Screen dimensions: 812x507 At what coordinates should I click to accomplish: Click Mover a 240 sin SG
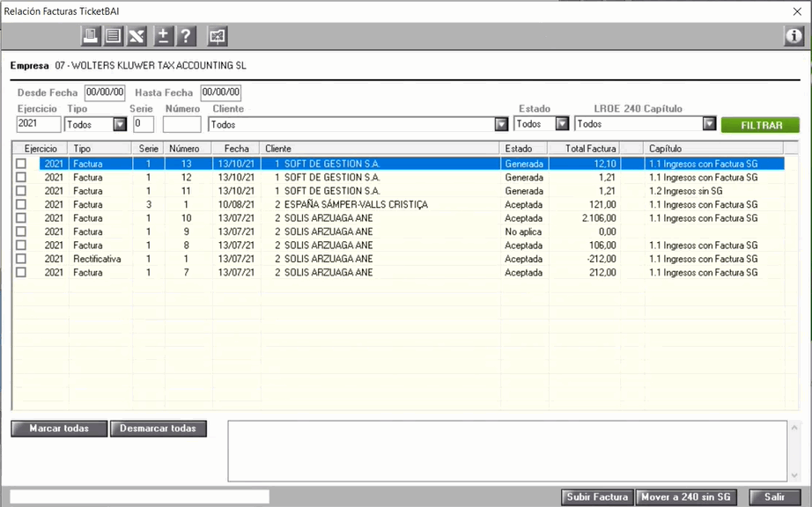pos(686,497)
